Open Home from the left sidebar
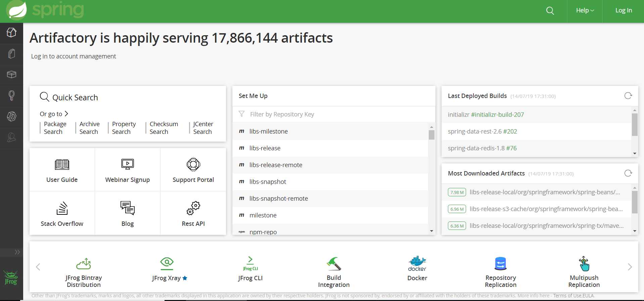644x301 pixels. coord(11,33)
